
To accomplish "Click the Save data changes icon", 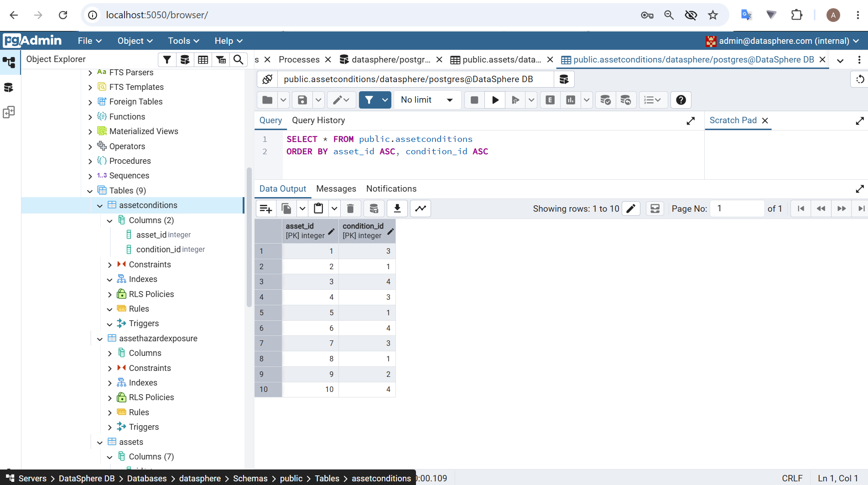I will point(374,209).
